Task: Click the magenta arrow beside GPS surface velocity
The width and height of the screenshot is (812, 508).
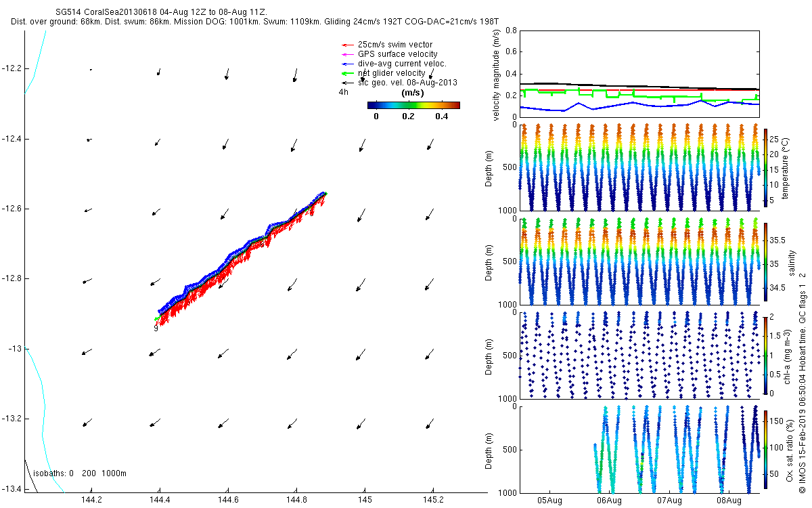Action: coord(347,54)
